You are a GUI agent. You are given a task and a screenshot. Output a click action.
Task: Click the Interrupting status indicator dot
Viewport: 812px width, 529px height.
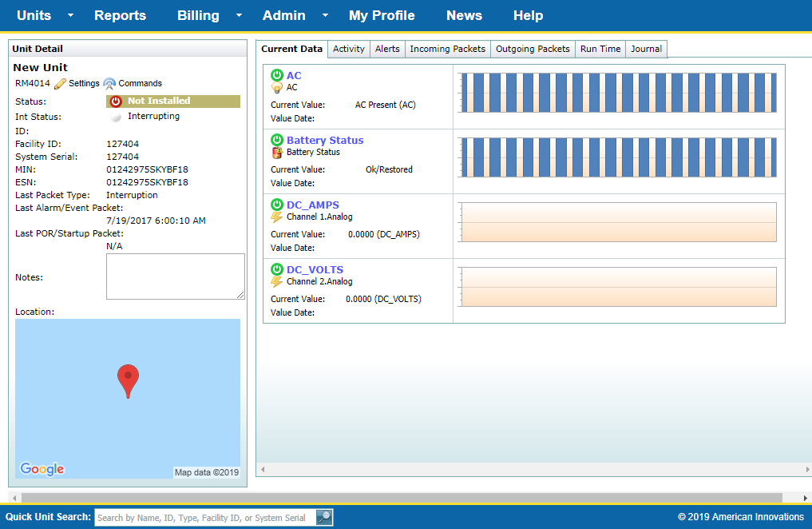116,117
